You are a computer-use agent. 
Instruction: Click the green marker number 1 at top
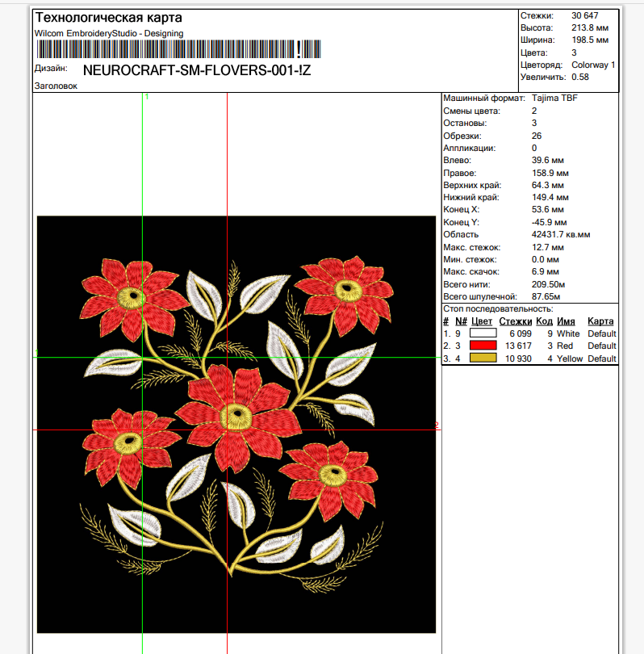(146, 97)
